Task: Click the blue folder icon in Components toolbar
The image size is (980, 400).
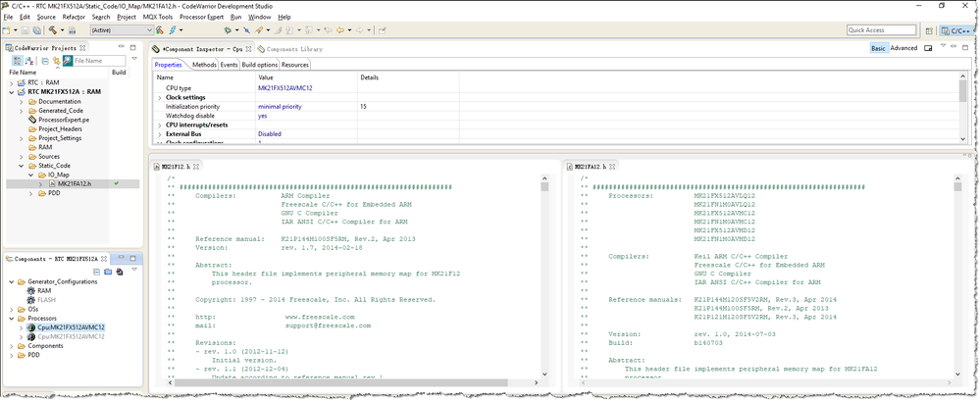Action: point(108,272)
